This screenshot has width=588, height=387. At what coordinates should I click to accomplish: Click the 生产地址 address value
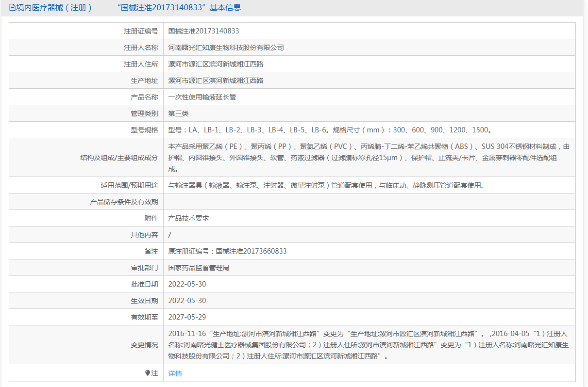[216, 81]
